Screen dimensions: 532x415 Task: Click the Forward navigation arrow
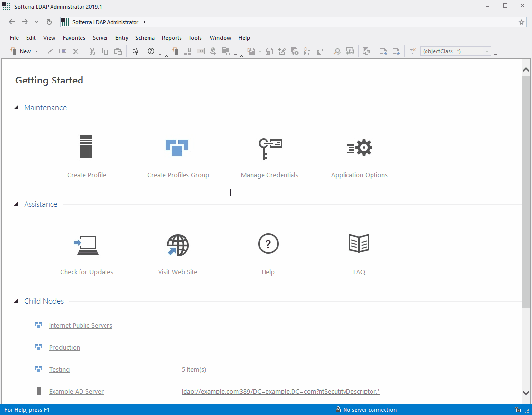click(x=25, y=22)
